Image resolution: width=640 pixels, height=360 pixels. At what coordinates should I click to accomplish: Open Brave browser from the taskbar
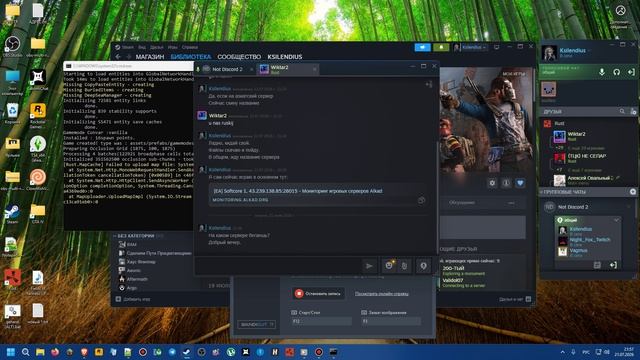pos(84,352)
